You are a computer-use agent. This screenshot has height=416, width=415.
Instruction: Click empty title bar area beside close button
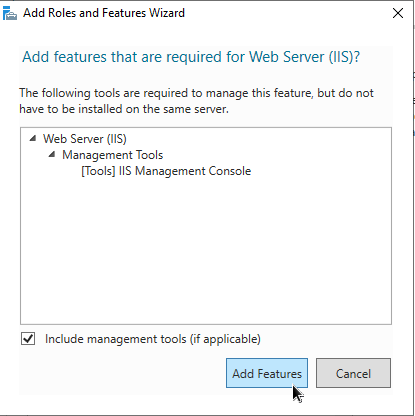click(287, 13)
